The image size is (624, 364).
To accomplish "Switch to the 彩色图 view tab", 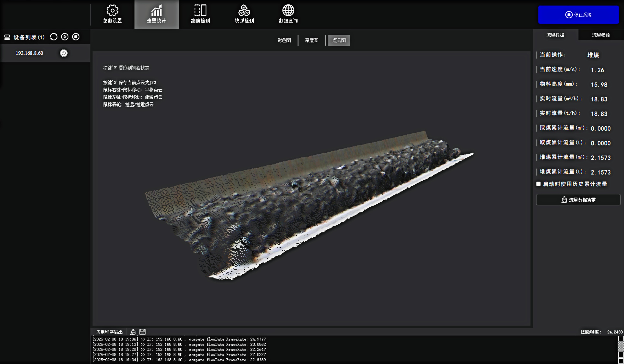I will 284,40.
